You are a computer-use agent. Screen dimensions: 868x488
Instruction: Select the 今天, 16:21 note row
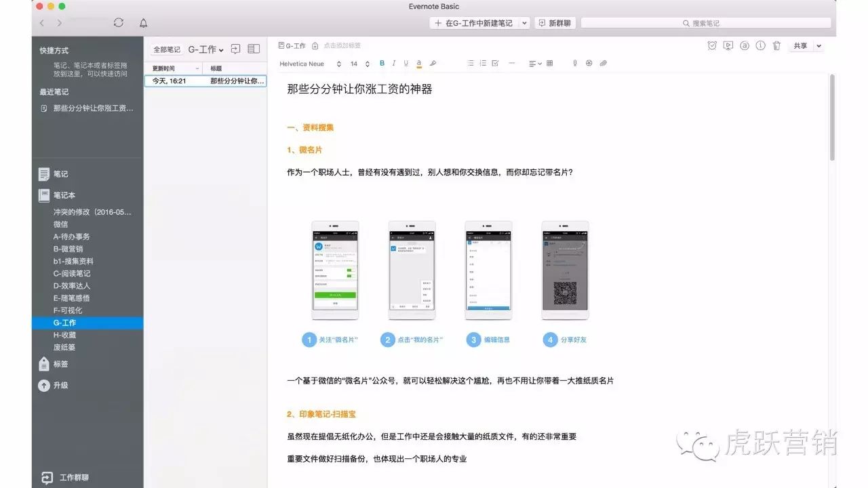[x=205, y=81]
